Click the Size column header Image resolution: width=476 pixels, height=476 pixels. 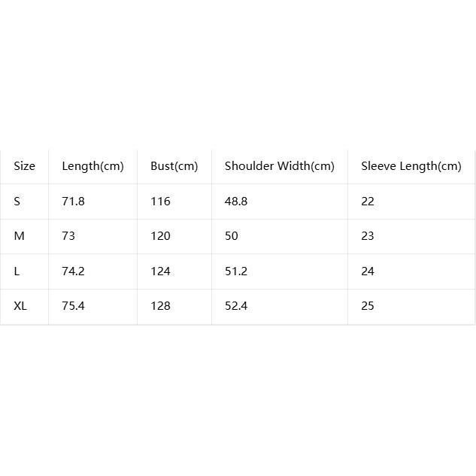[x=24, y=166]
